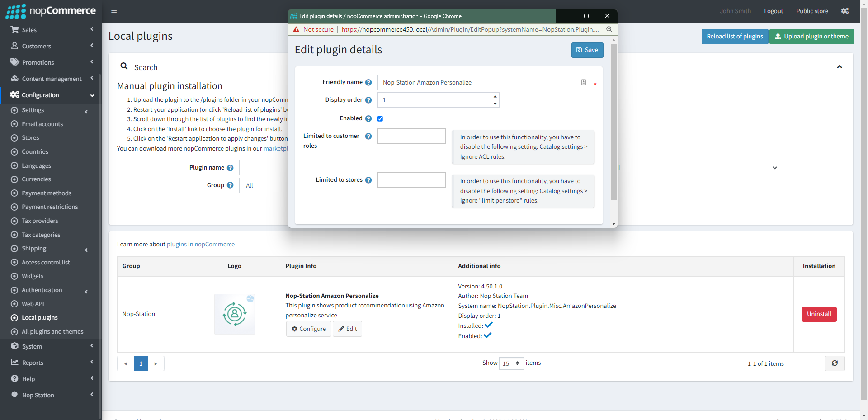Collapse the Configuration menu chevron
Viewport: 868px width, 420px height.
pos(92,95)
